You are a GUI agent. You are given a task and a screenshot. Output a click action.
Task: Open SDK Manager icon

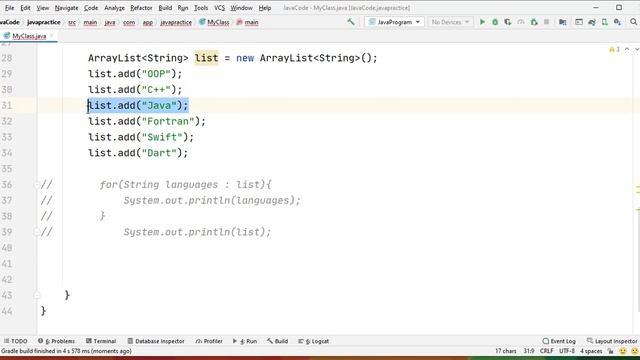pyautogui.click(x=617, y=22)
